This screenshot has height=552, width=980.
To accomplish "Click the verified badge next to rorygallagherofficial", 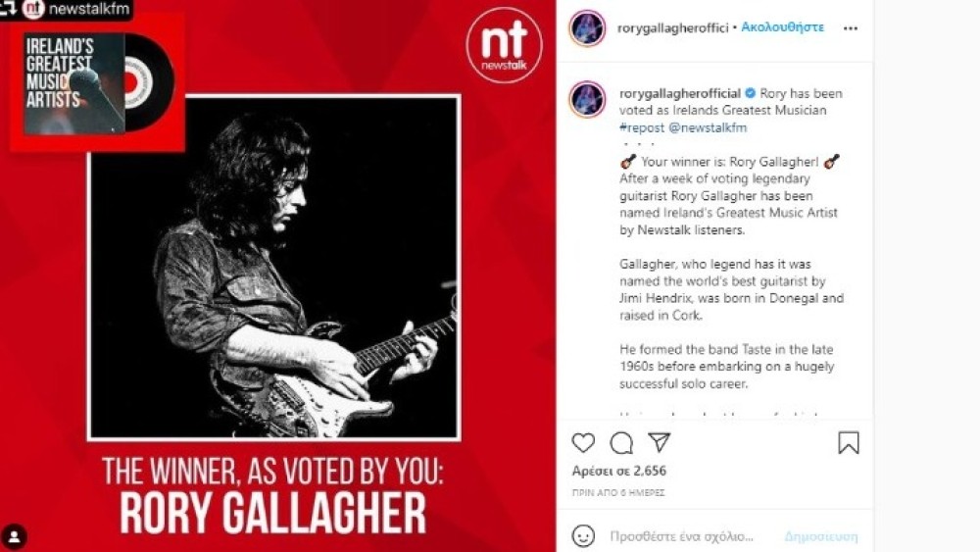I will coord(750,93).
